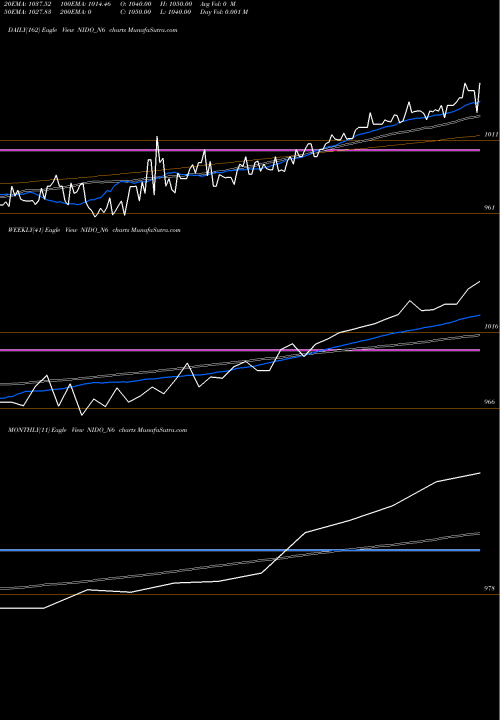Click the Day Vol readout
This screenshot has width=500, height=720.
[224, 12]
